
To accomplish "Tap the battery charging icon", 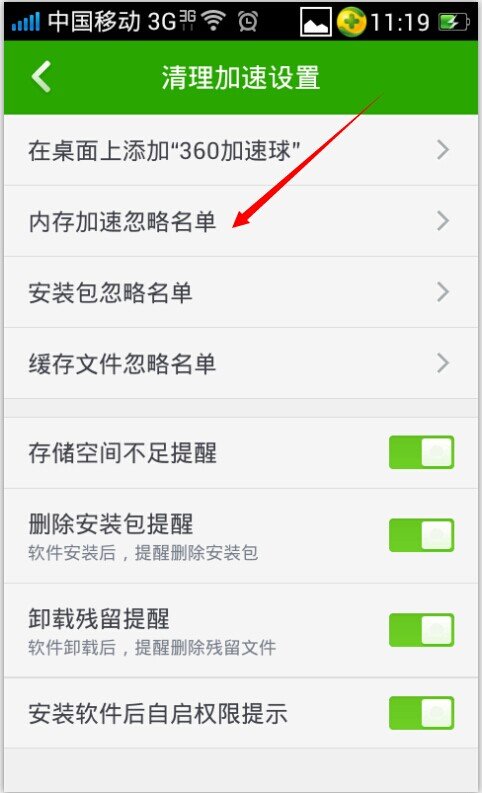I will (x=454, y=22).
